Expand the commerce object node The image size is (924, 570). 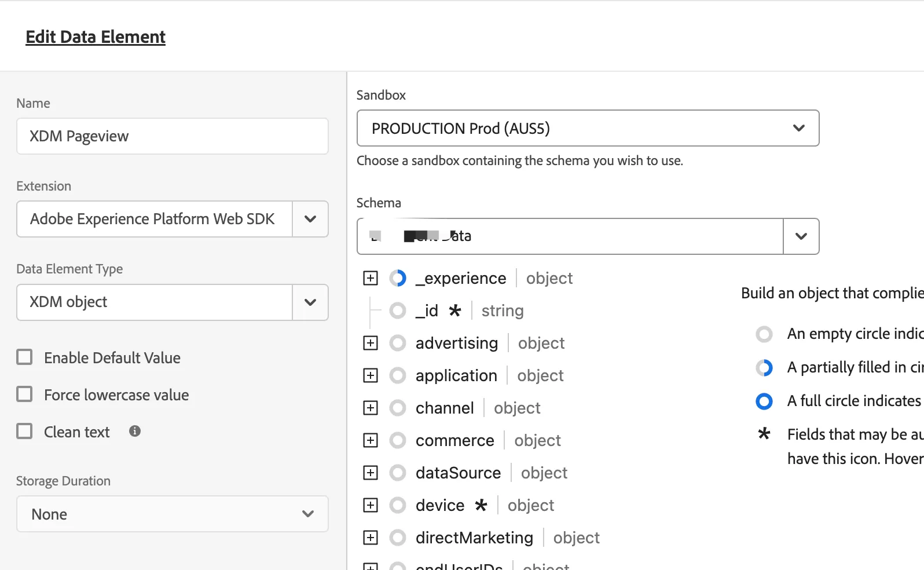click(x=371, y=440)
